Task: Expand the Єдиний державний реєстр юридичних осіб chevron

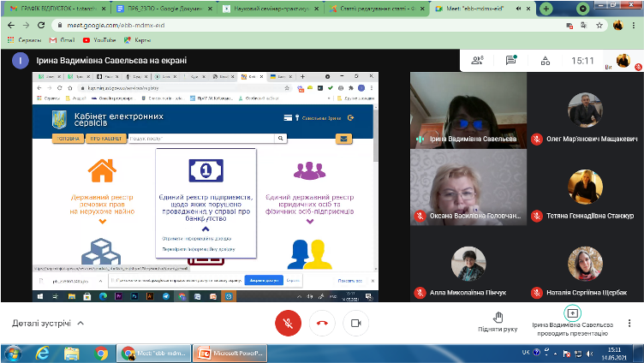Action: point(310,222)
